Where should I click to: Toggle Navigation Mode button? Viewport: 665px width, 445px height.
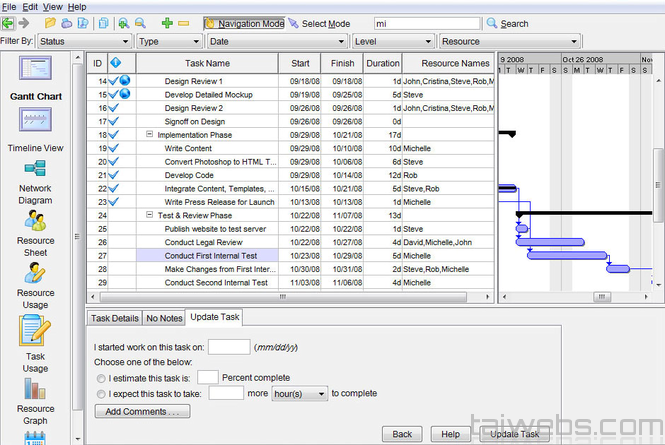point(244,23)
